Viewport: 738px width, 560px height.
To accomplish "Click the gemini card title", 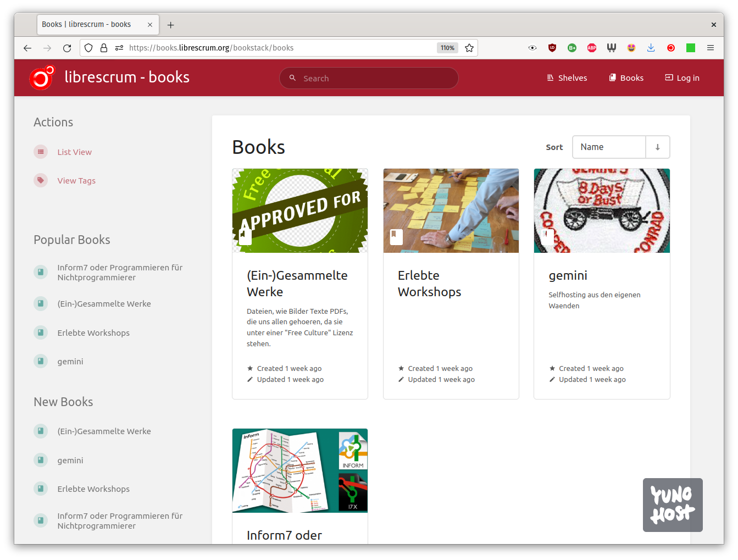I will 568,275.
